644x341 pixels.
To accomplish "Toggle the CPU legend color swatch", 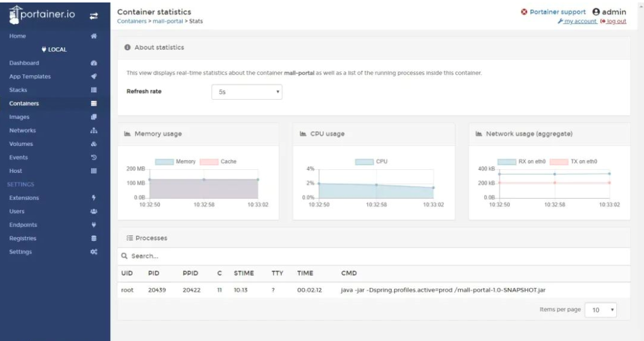I will coord(365,161).
